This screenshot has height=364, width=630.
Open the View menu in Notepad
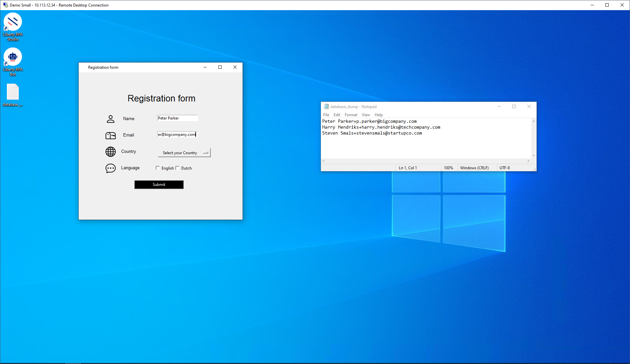[x=366, y=115]
